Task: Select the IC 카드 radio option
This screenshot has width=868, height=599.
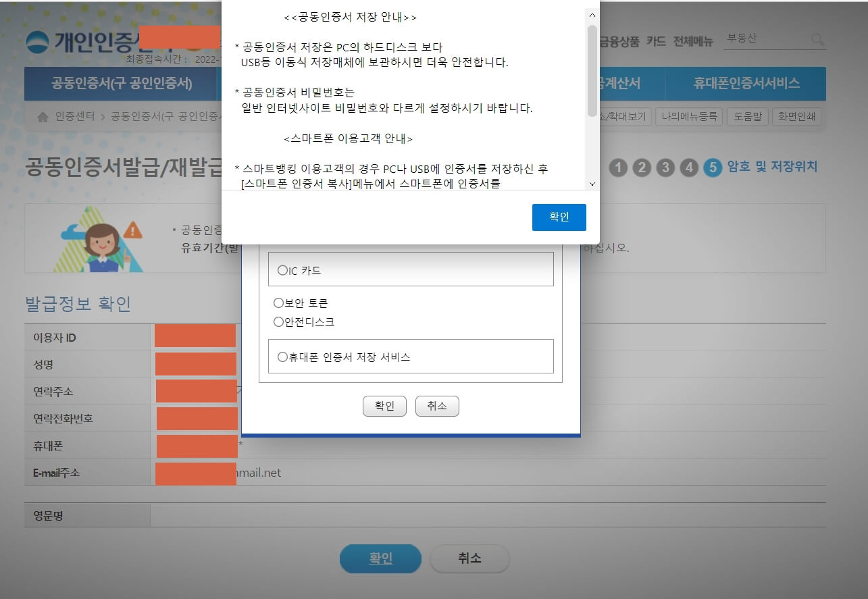Action: pos(282,270)
